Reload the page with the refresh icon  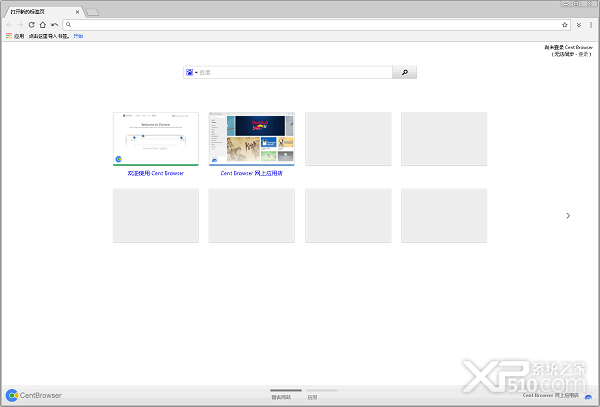click(x=31, y=25)
